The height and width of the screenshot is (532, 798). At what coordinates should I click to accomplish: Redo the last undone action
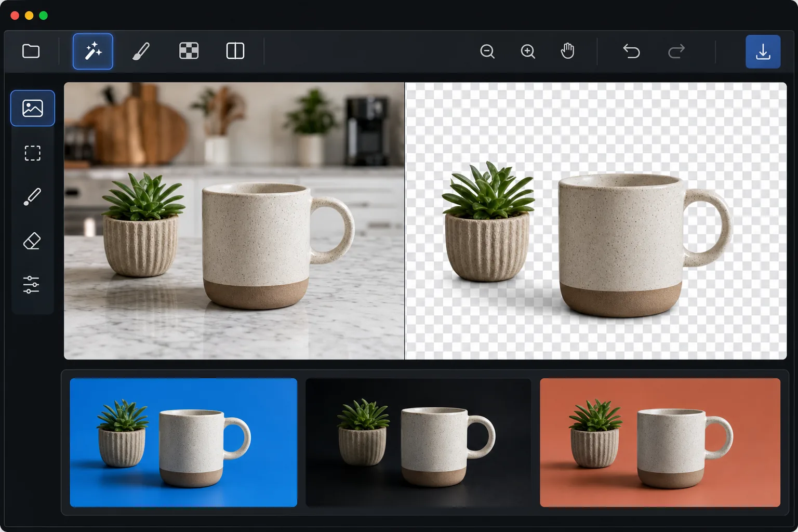(676, 51)
